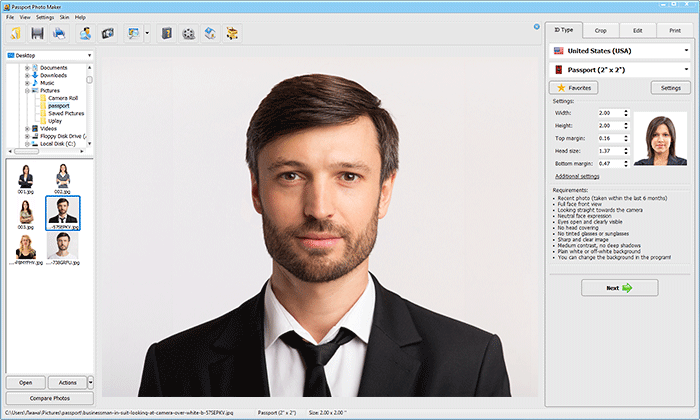Click the open photo folder toolbar icon

point(16,34)
